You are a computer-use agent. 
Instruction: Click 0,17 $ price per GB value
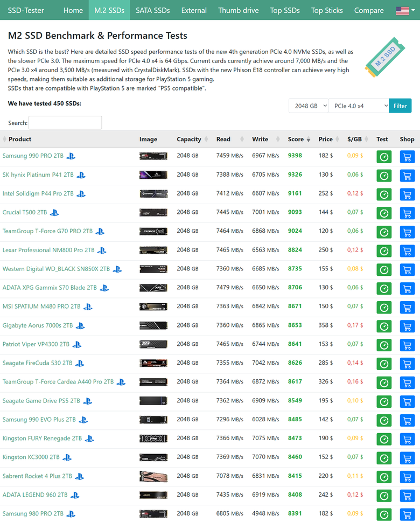click(355, 325)
